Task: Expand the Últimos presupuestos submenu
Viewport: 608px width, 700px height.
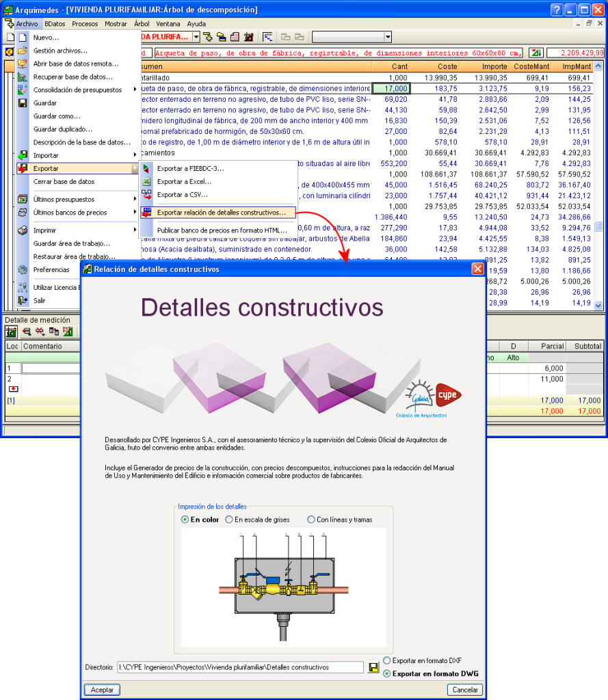Action: click(135, 199)
